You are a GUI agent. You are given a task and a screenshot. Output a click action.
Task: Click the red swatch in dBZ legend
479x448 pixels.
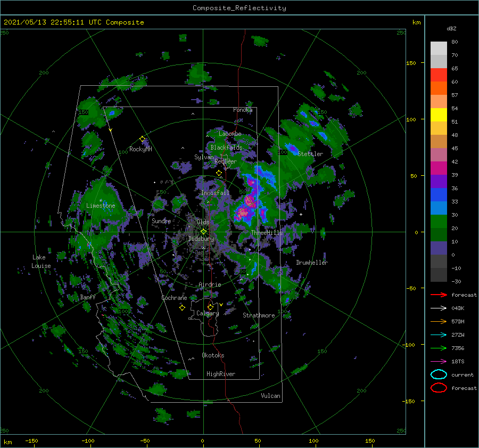tap(439, 75)
